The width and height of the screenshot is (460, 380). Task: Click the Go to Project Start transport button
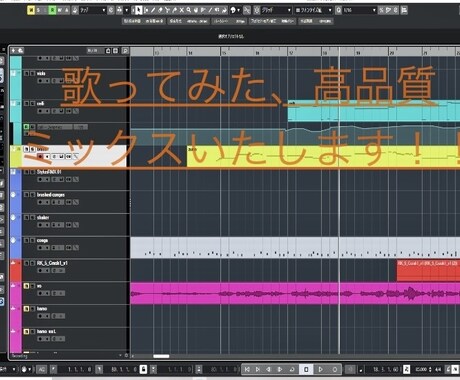(247, 369)
